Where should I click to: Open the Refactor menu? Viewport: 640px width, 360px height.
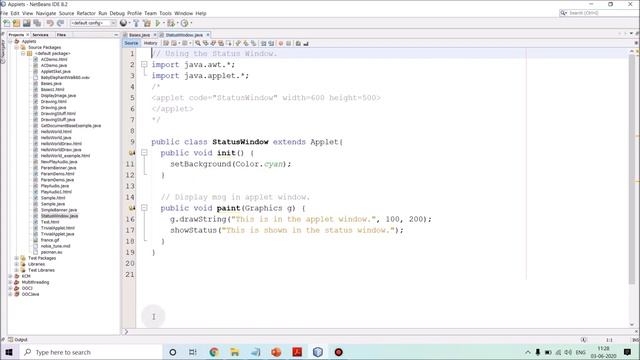[x=86, y=13]
